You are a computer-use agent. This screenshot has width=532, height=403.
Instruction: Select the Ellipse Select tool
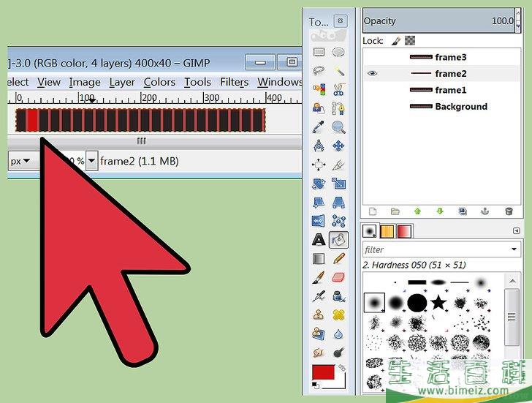click(338, 52)
